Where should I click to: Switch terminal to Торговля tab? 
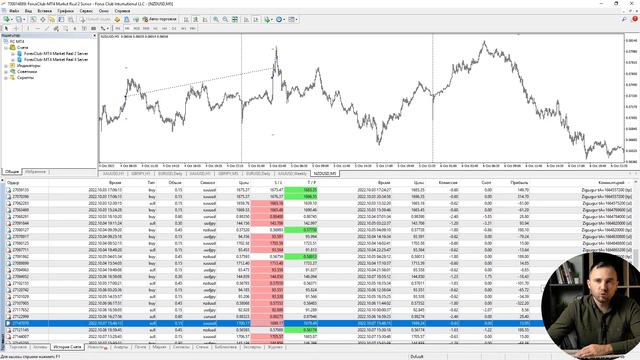[x=18, y=347]
